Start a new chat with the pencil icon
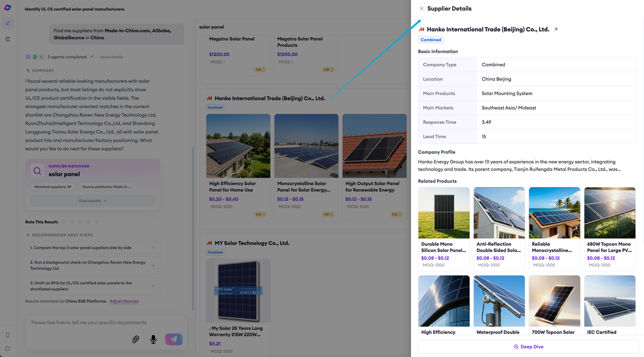This screenshot has height=357, width=644. point(8,23)
